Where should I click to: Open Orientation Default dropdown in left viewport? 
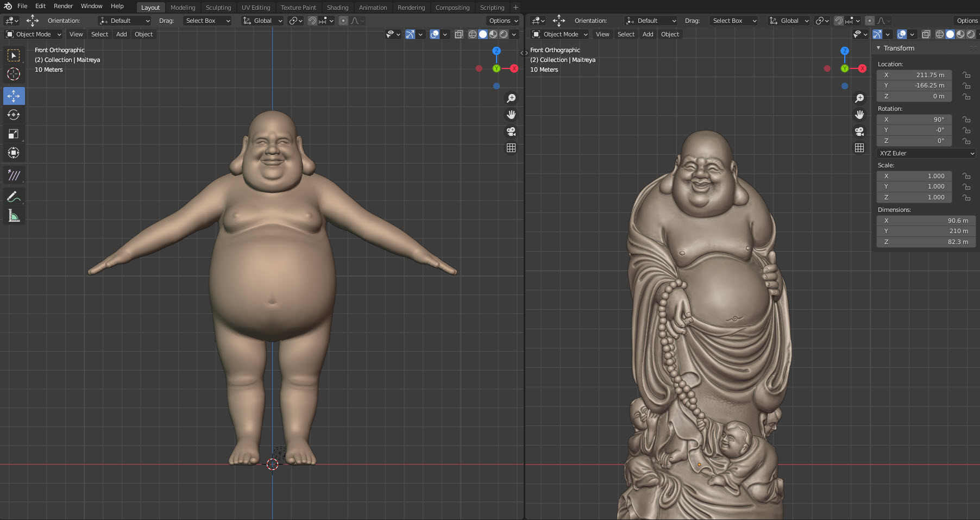click(124, 21)
